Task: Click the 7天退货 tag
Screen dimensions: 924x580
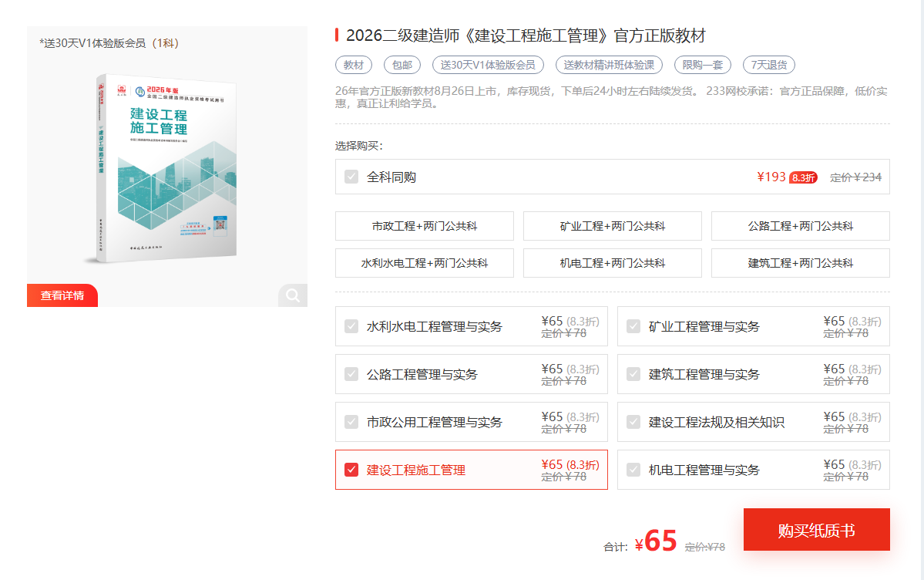Action: click(768, 65)
